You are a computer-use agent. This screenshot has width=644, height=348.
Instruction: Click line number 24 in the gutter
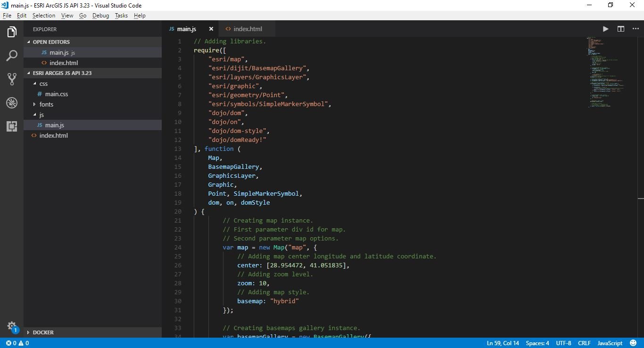(178, 248)
